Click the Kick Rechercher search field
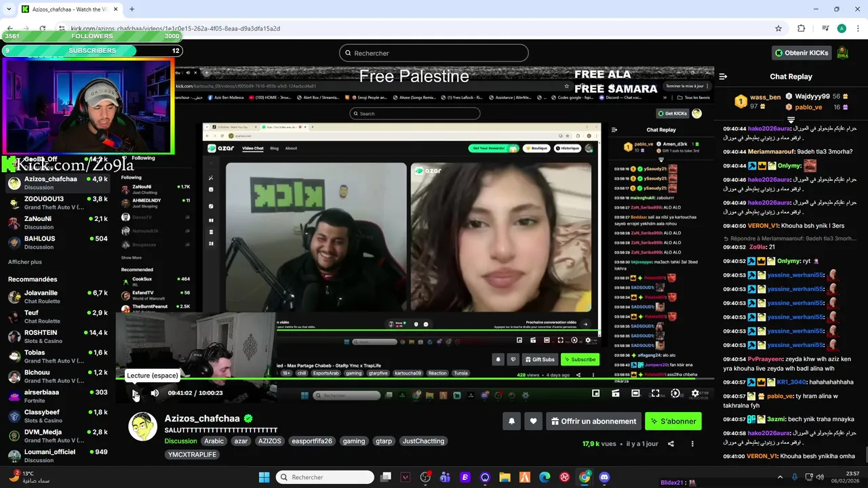This screenshot has width=868, height=488. click(434, 53)
